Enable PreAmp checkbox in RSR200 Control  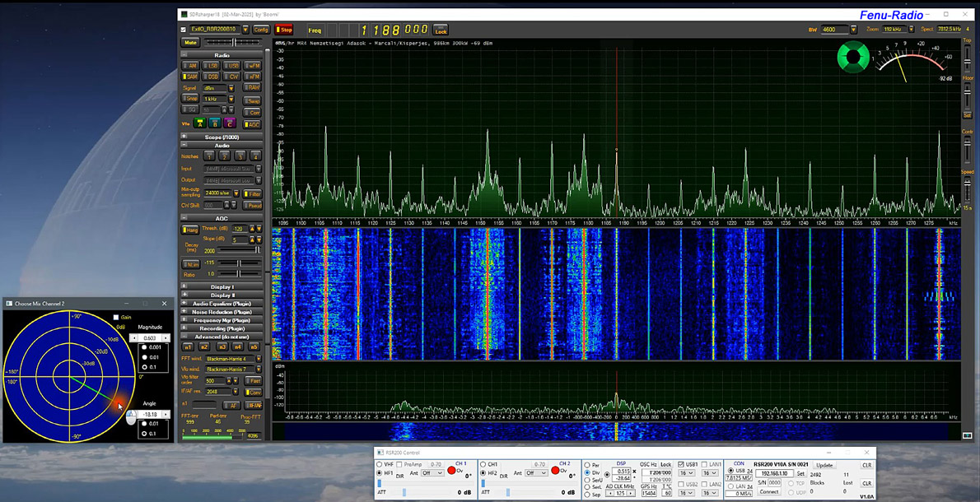(399, 464)
